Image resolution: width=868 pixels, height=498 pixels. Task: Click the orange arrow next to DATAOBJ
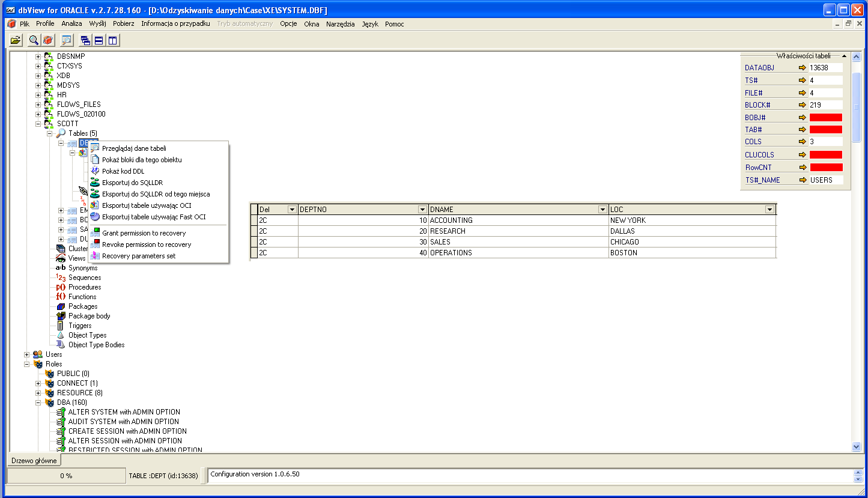(x=802, y=68)
